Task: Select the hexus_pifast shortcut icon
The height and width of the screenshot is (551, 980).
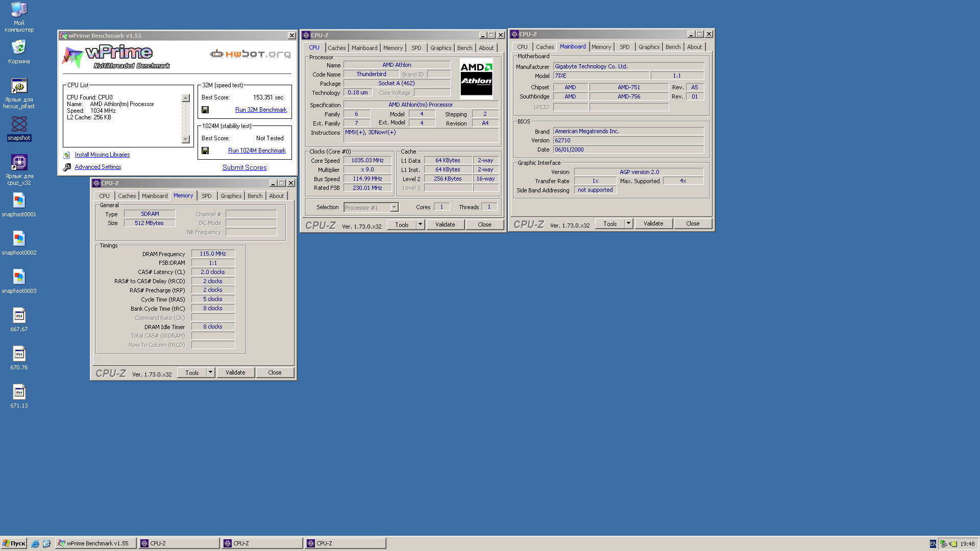Action: (19, 86)
